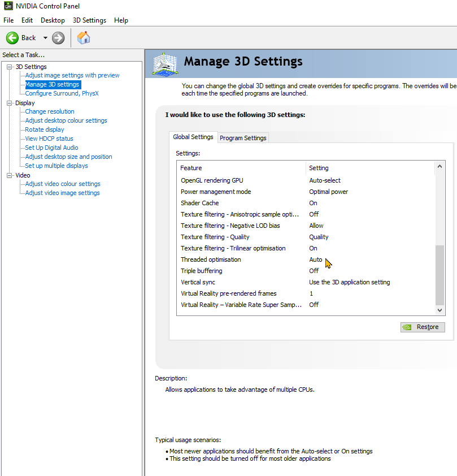Open the File menu

pyautogui.click(x=8, y=20)
